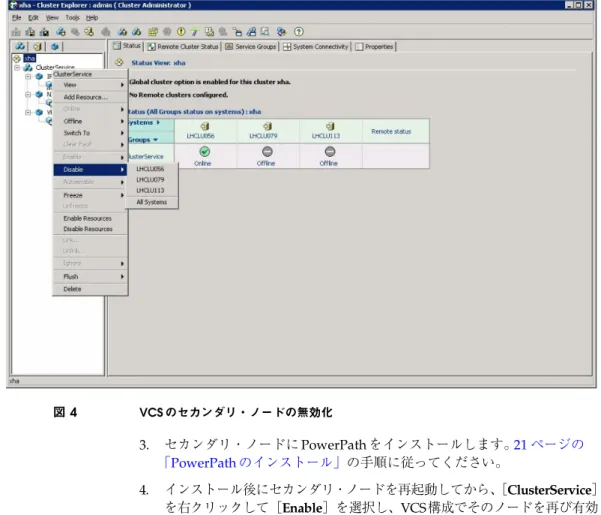The width and height of the screenshot is (601, 515).
Task: Open the View menu in menu bar
Action: pyautogui.click(x=52, y=18)
